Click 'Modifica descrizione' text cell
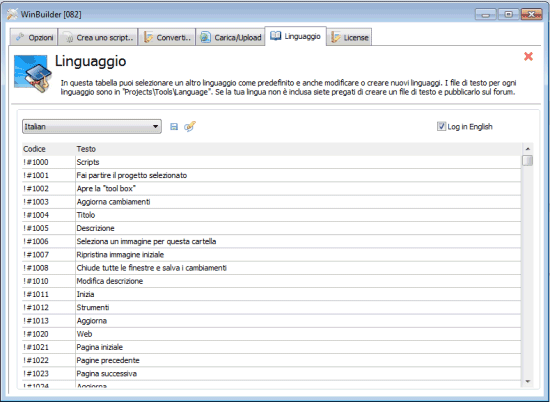The height and width of the screenshot is (402, 550). [x=298, y=281]
